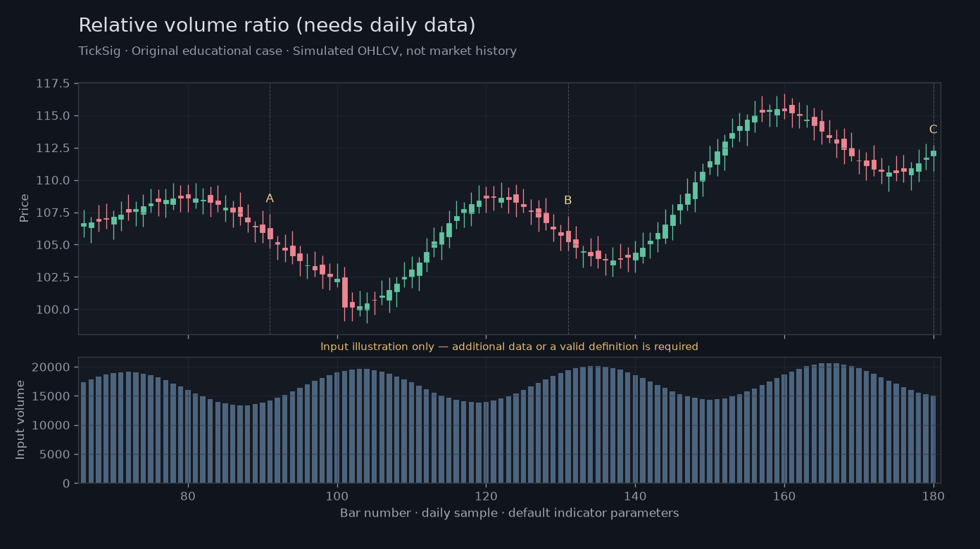This screenshot has width=980, height=549.
Task: Click the 115.0 price tick label
Action: (53, 116)
